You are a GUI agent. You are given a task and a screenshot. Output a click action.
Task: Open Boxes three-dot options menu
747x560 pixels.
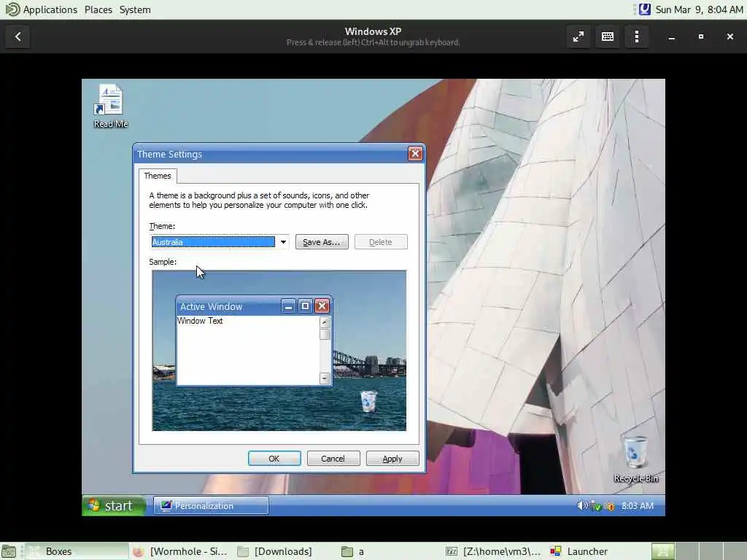(637, 36)
